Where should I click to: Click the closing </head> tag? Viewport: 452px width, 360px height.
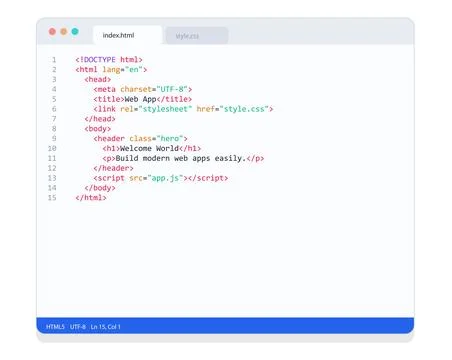(100, 119)
